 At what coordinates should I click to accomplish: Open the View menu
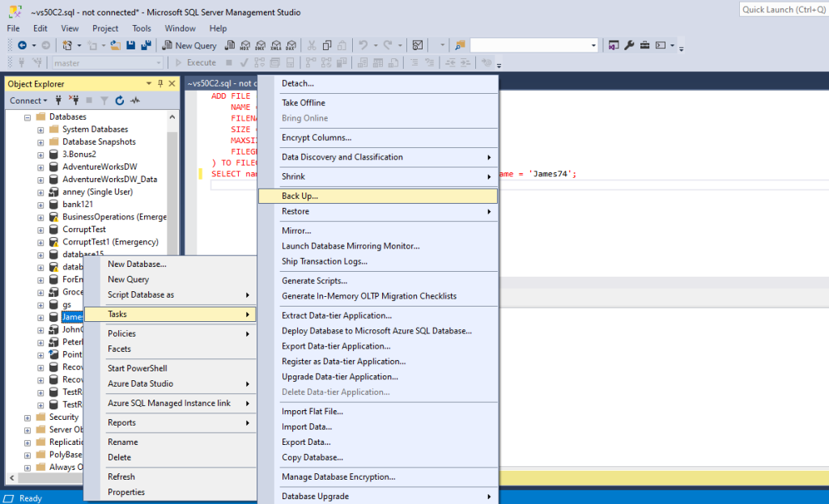tap(70, 28)
